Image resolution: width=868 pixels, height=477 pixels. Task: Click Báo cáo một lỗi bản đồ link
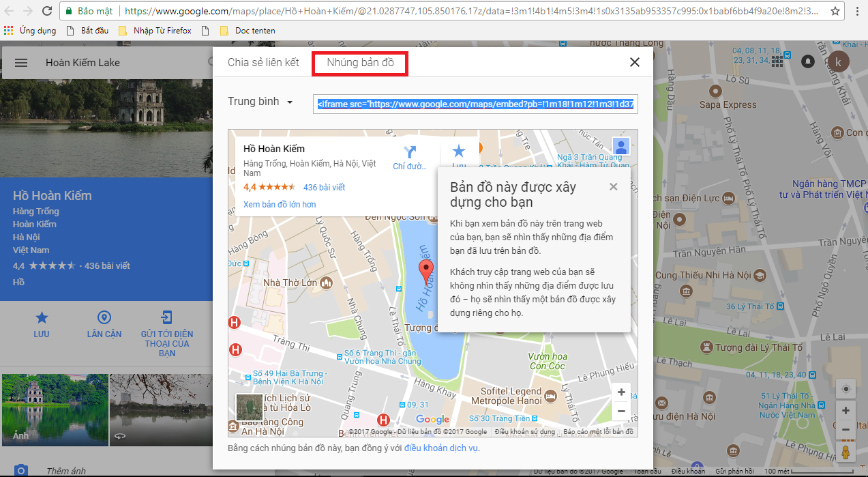[599, 432]
